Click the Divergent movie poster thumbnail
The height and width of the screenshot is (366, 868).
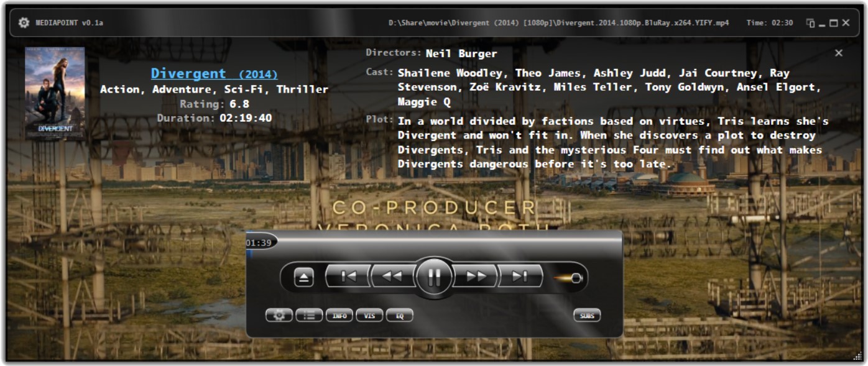(55, 93)
